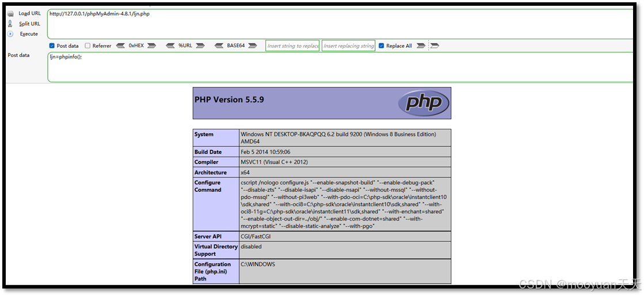The image size is (644, 296).
Task: Click the 0xHEX encode right arrow
Action: [151, 45]
